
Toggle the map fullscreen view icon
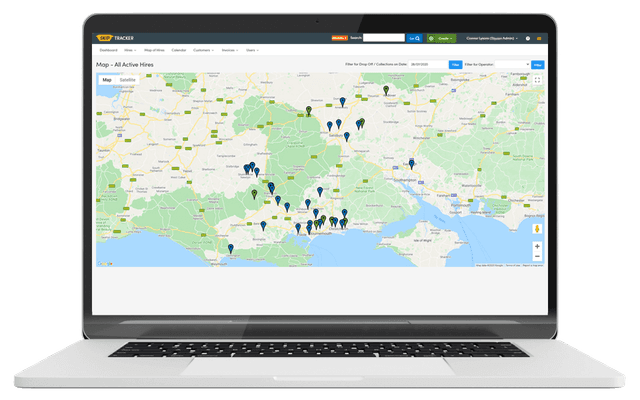[x=537, y=80]
